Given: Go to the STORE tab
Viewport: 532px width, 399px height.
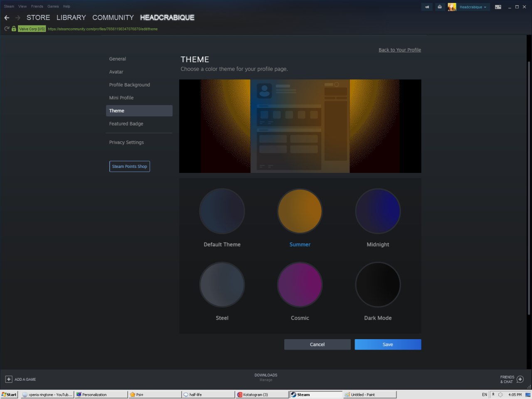Looking at the screenshot, I should [x=38, y=17].
